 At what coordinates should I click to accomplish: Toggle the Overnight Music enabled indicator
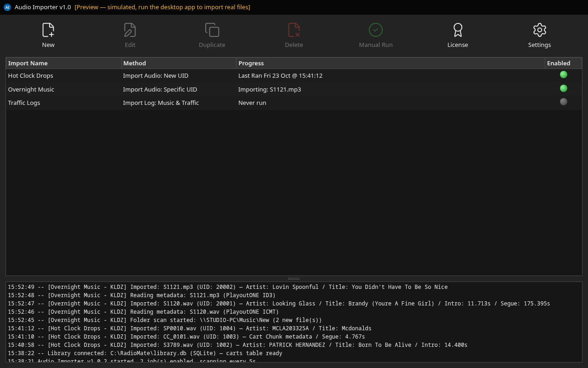click(564, 88)
